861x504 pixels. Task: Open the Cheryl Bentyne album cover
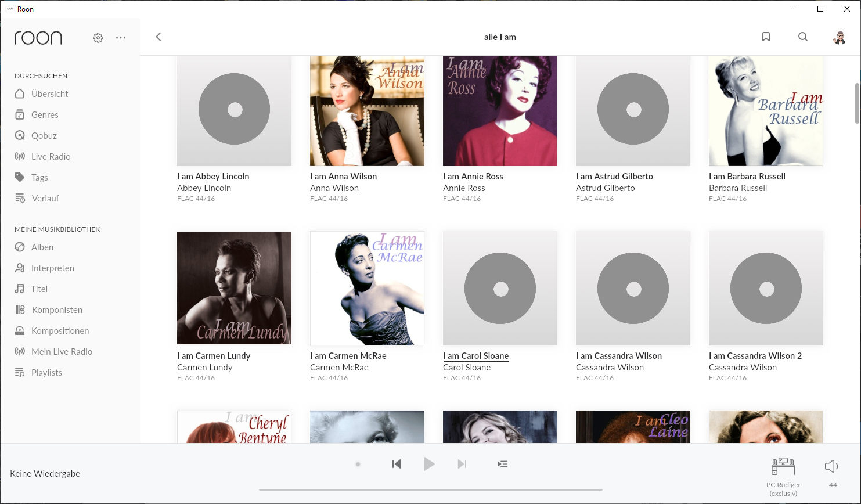click(234, 427)
